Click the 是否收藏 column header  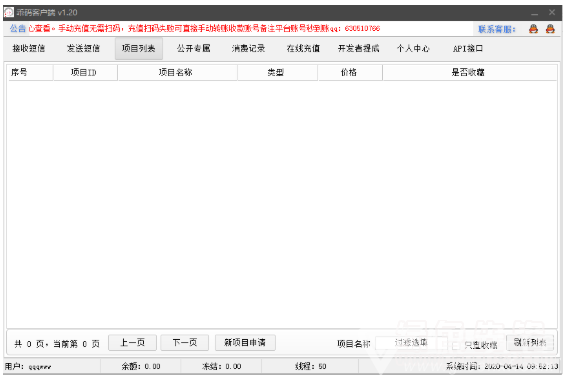470,72
